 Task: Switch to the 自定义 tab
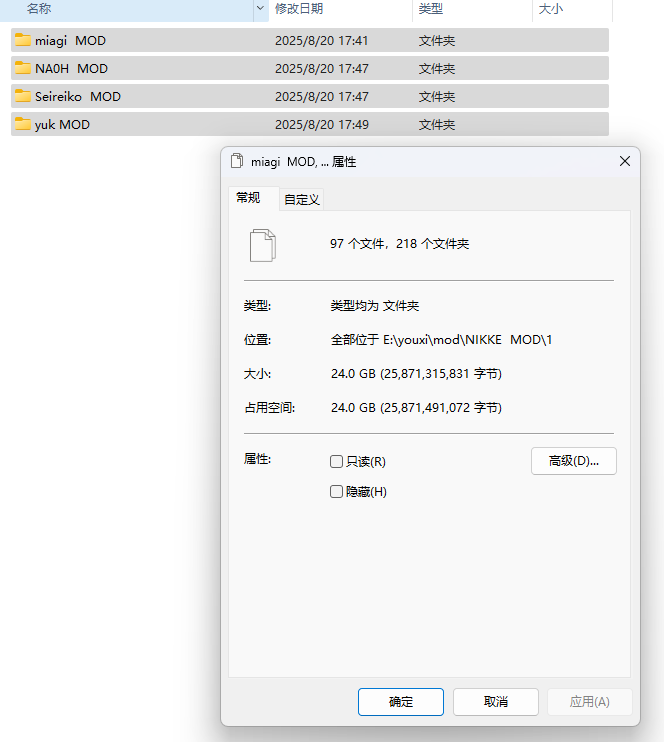tap(301, 199)
